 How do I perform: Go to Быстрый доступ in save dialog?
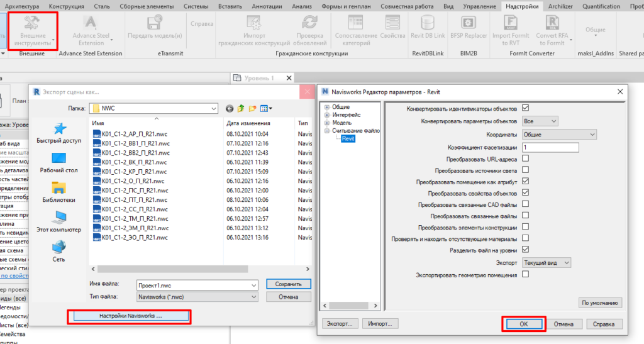tap(58, 132)
